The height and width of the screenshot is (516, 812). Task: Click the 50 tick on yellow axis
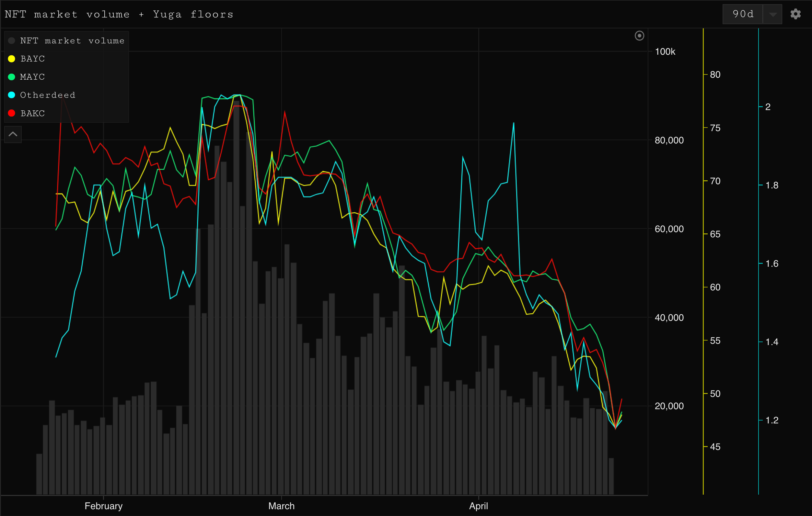(x=715, y=394)
